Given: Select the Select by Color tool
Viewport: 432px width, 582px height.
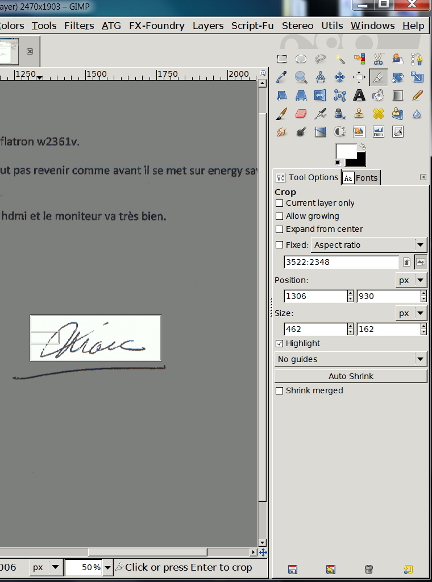Looking at the screenshot, I should 359,59.
